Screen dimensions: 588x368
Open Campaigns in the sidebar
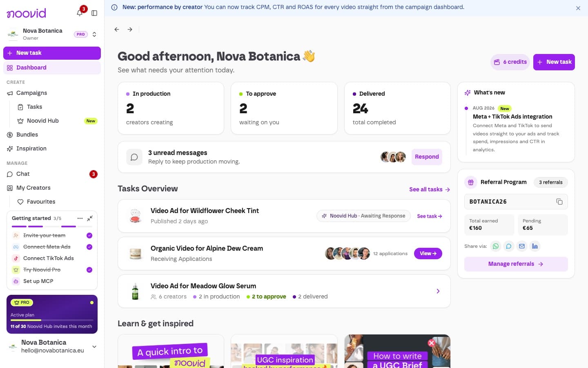point(52,93)
